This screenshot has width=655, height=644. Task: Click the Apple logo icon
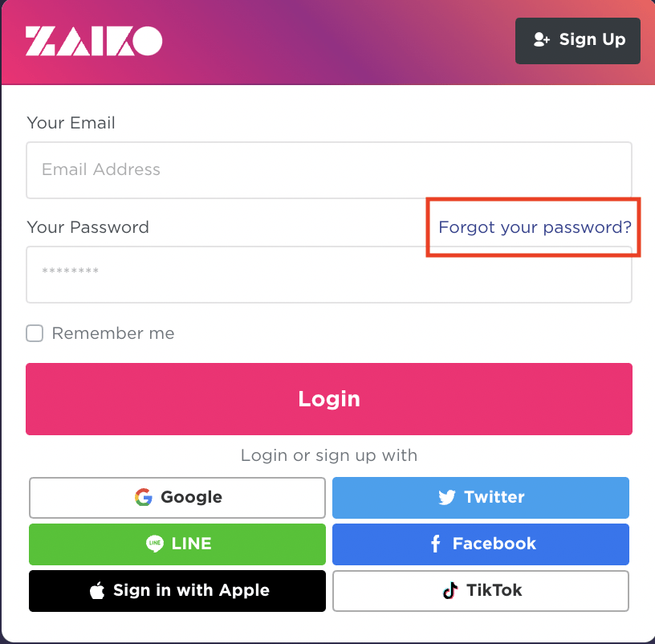tap(97, 590)
